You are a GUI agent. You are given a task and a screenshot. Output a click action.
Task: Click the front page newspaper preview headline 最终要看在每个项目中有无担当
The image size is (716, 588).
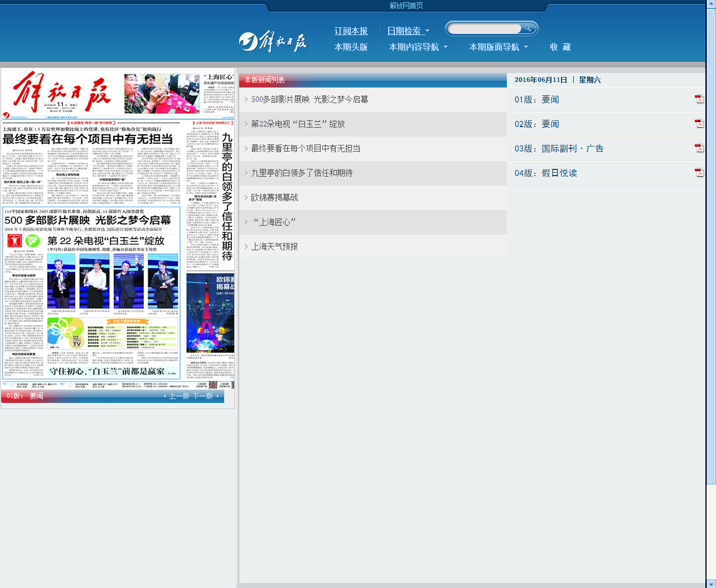click(88, 139)
